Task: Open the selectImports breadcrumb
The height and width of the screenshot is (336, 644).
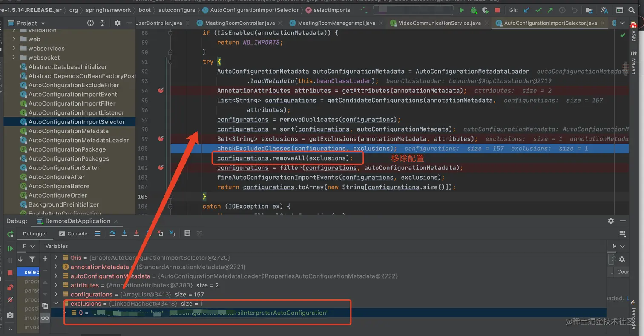Action: point(328,10)
